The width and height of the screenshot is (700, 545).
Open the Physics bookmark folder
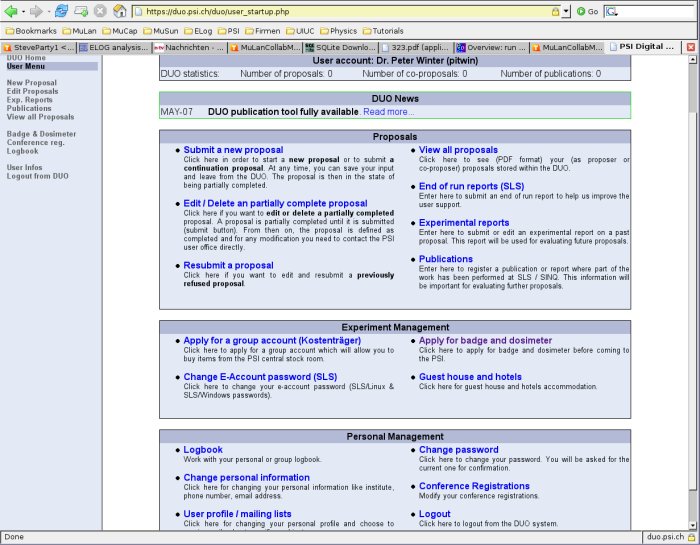[x=338, y=30]
